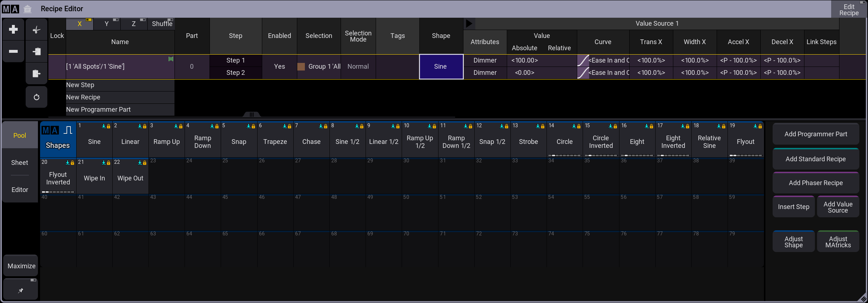Select the New Recipe entry
This screenshot has width=868, height=303.
(x=120, y=97)
